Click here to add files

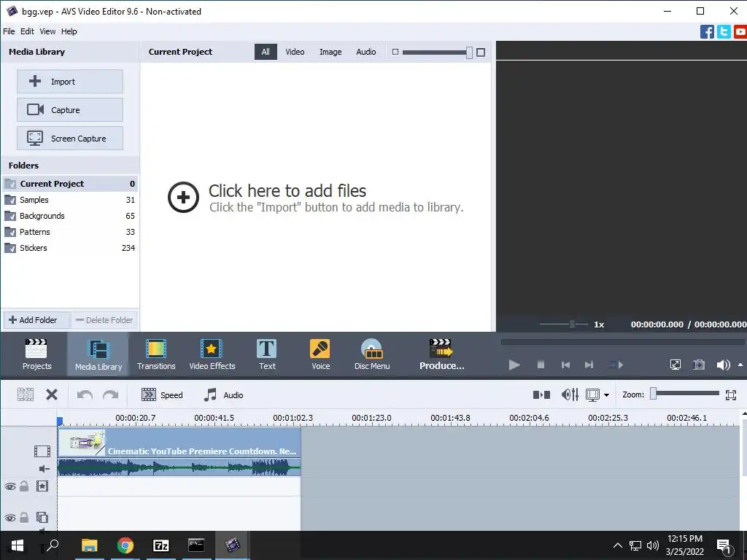(315, 198)
